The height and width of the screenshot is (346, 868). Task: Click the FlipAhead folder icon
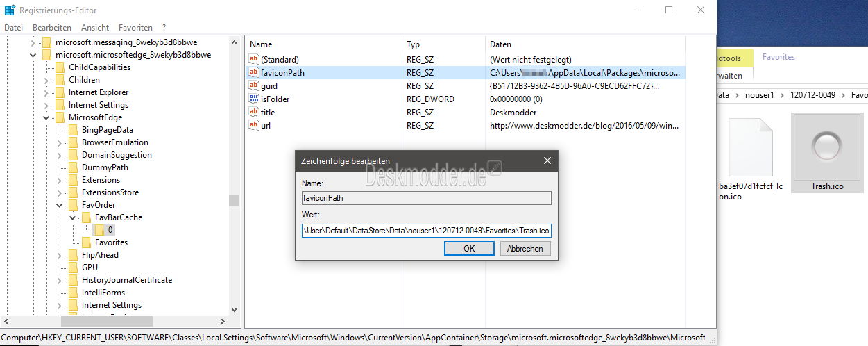coord(73,255)
